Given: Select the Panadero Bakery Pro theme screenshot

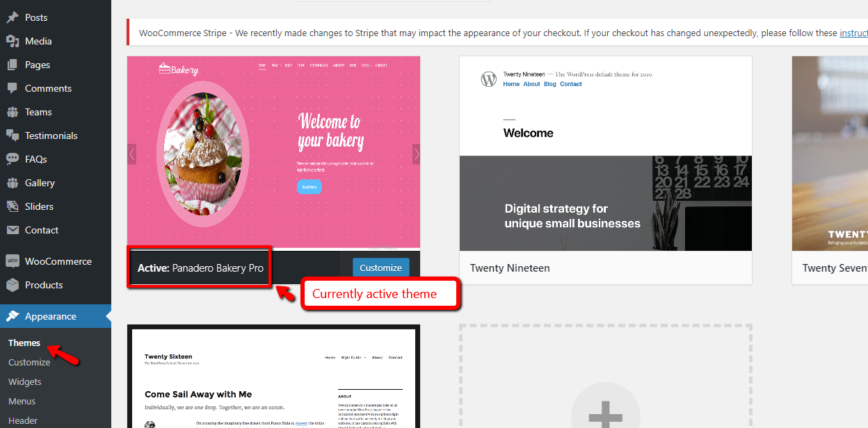Looking at the screenshot, I should coord(274,153).
